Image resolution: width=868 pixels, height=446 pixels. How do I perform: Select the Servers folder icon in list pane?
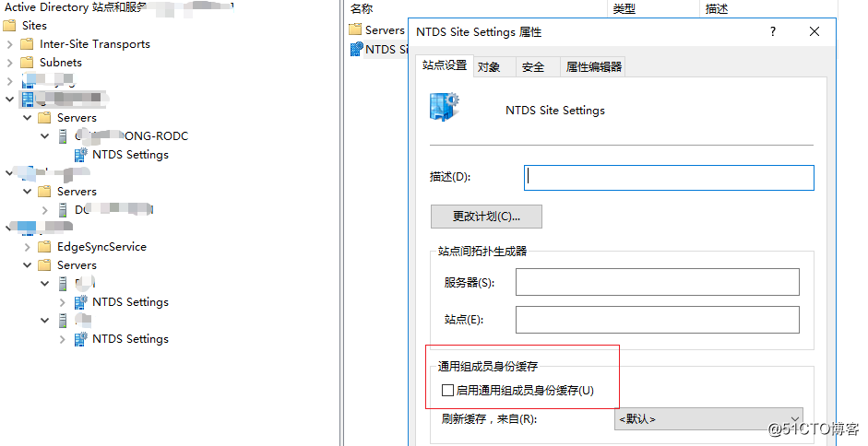(355, 29)
